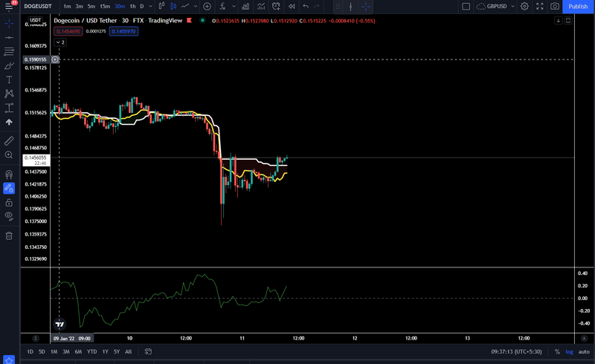Toggle auto scale mode
Image resolution: width=595 pixels, height=364 pixels.
point(584,351)
